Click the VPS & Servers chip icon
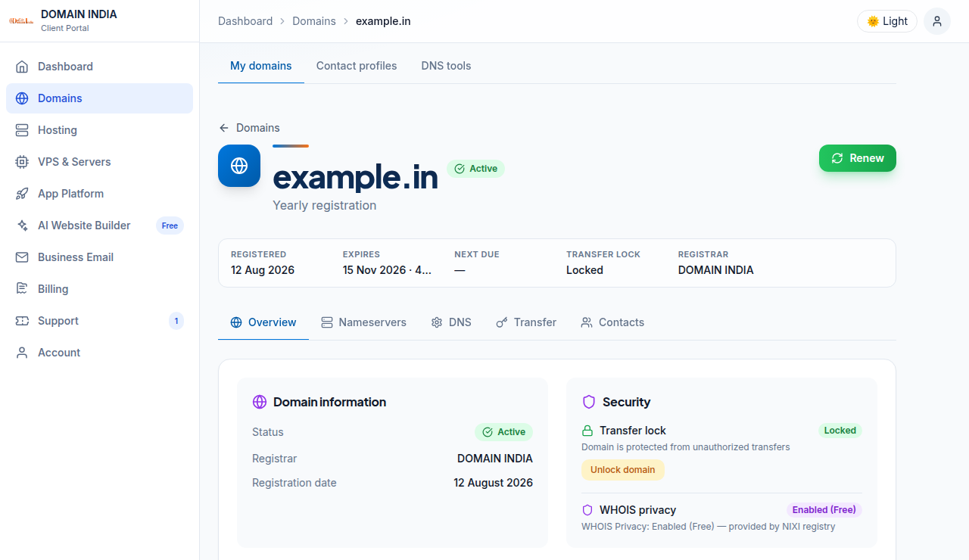 click(x=22, y=162)
